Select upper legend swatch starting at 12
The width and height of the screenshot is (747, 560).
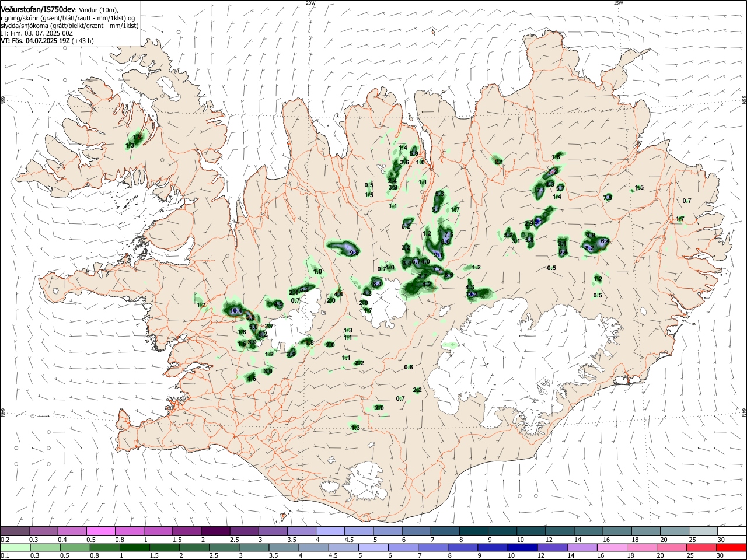[x=558, y=531]
